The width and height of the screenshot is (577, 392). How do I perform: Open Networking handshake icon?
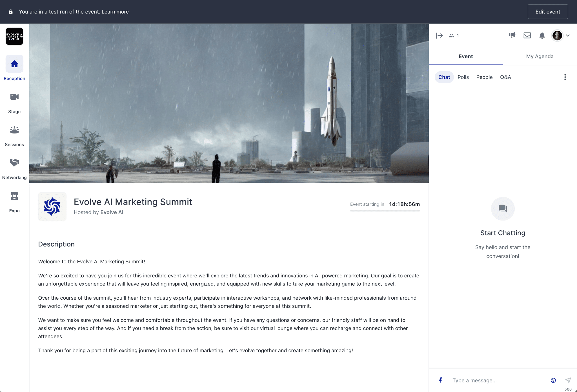pyautogui.click(x=14, y=162)
